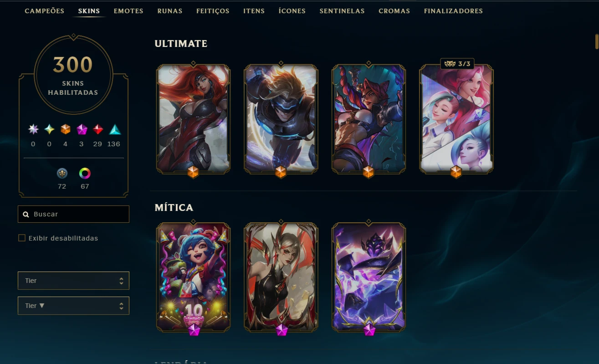
Task: Open the Sentinelas tab
Action: 342,11
